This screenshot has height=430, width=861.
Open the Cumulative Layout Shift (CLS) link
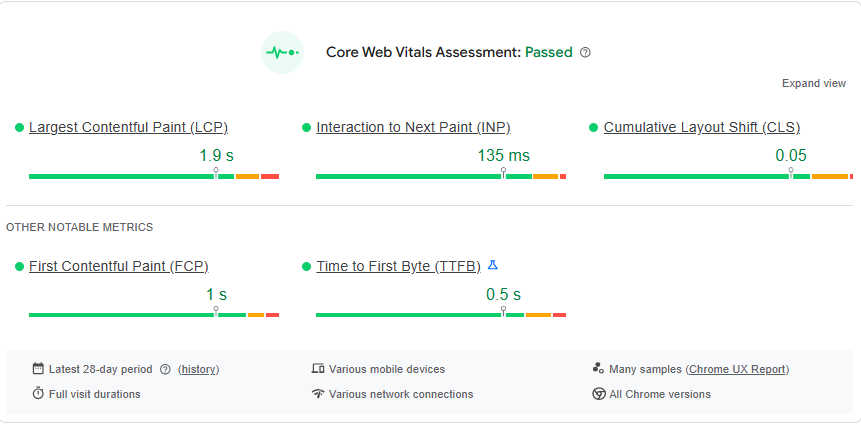[701, 127]
